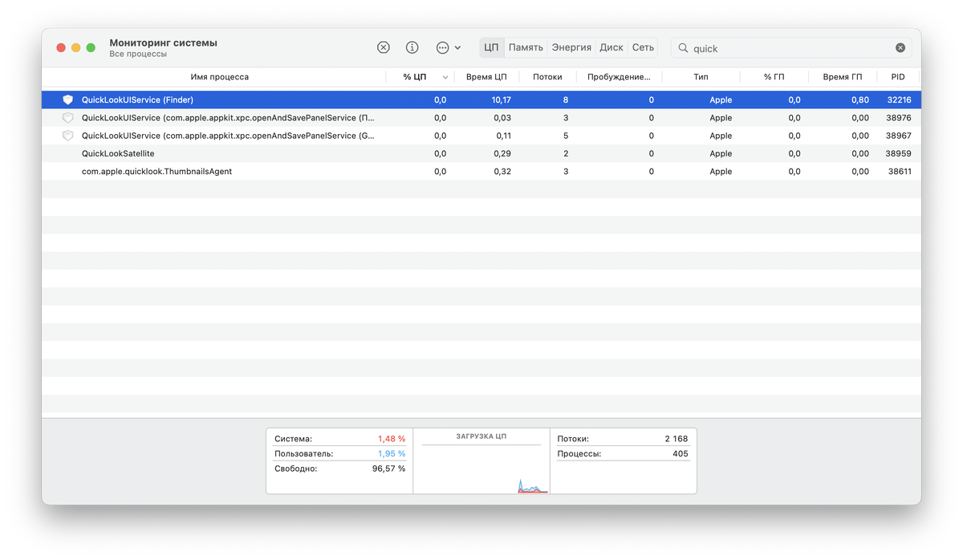Switch to the Диск tab
The width and height of the screenshot is (963, 560).
(612, 47)
